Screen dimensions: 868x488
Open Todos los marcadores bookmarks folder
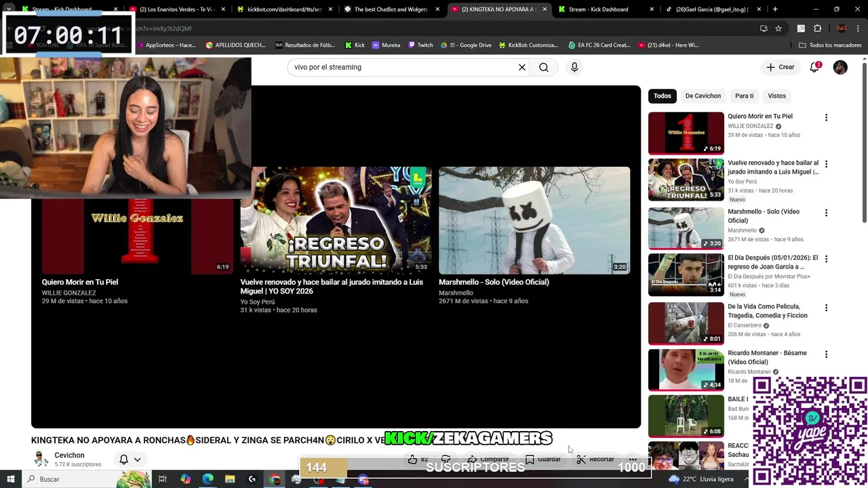(830, 45)
